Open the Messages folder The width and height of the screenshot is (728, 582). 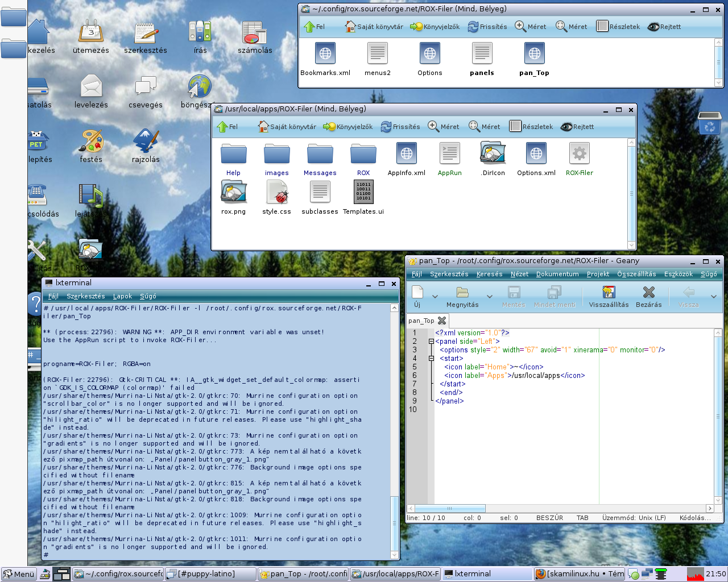320,159
